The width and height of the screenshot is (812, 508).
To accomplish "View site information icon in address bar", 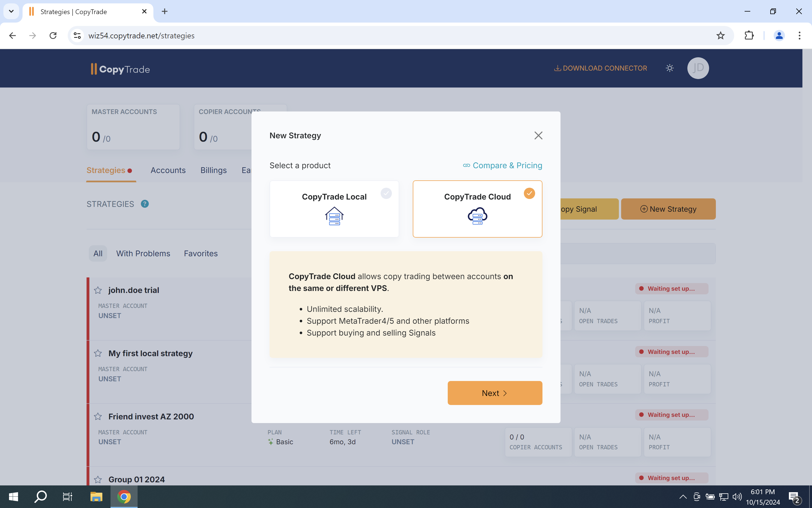I will (x=77, y=36).
